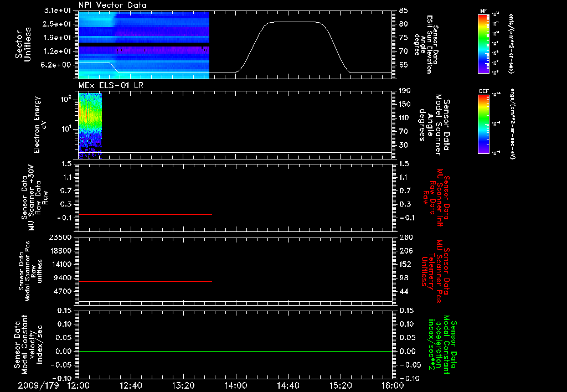This screenshot has width=567, height=392.
Task: Click the "75" elevation angle tick label
Action: pyautogui.click(x=404, y=38)
